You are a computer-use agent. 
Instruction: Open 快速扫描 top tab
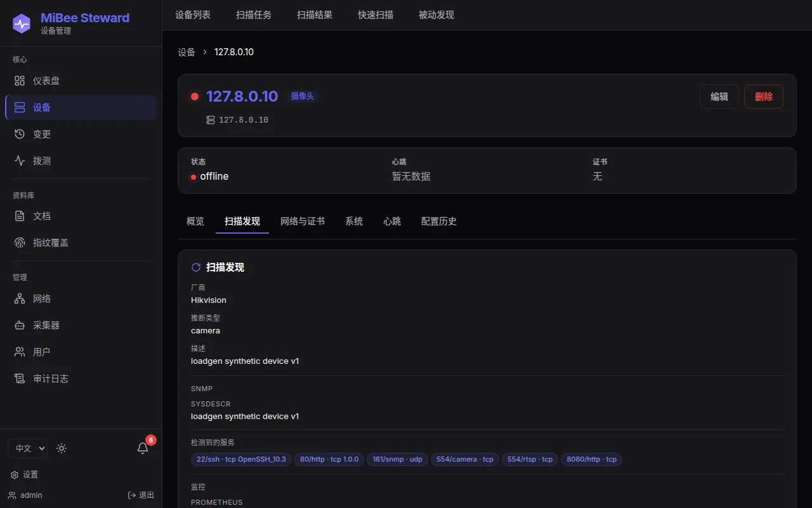(x=376, y=15)
